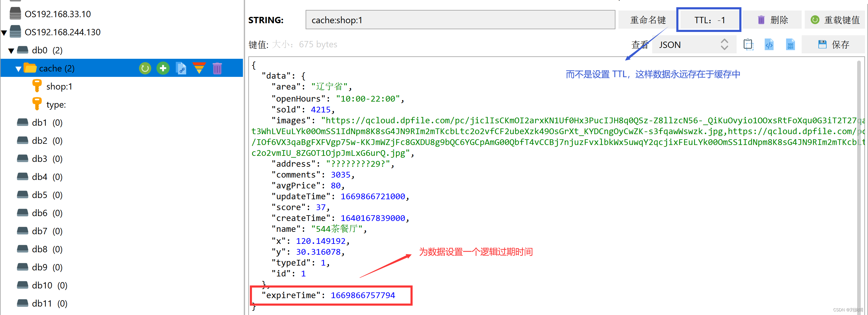Open the JSON view format dropdown
The width and height of the screenshot is (868, 315).
pyautogui.click(x=694, y=45)
